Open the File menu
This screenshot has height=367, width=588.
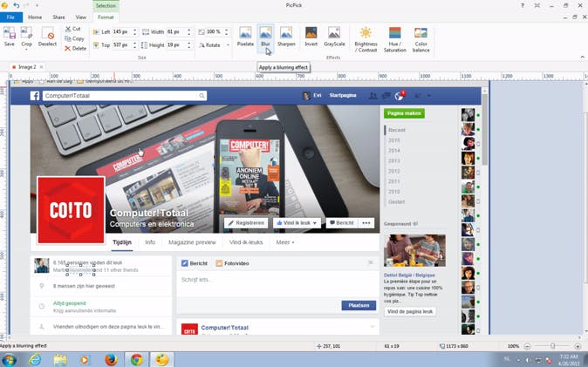[10, 17]
